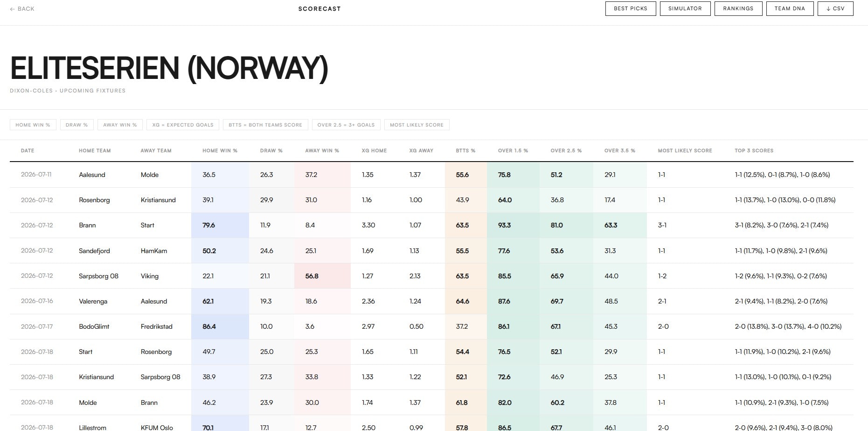This screenshot has width=868, height=431.
Task: Click BodoGlimt's 86.4 home win value
Action: 209,326
